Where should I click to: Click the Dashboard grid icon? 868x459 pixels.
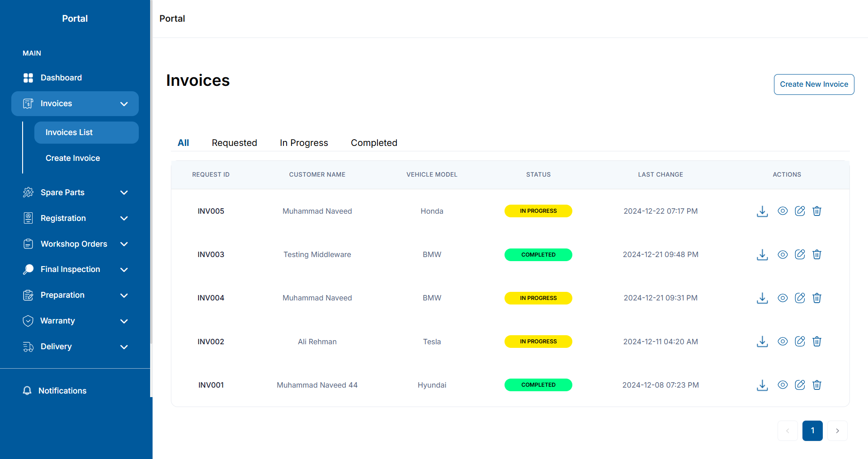click(x=28, y=78)
